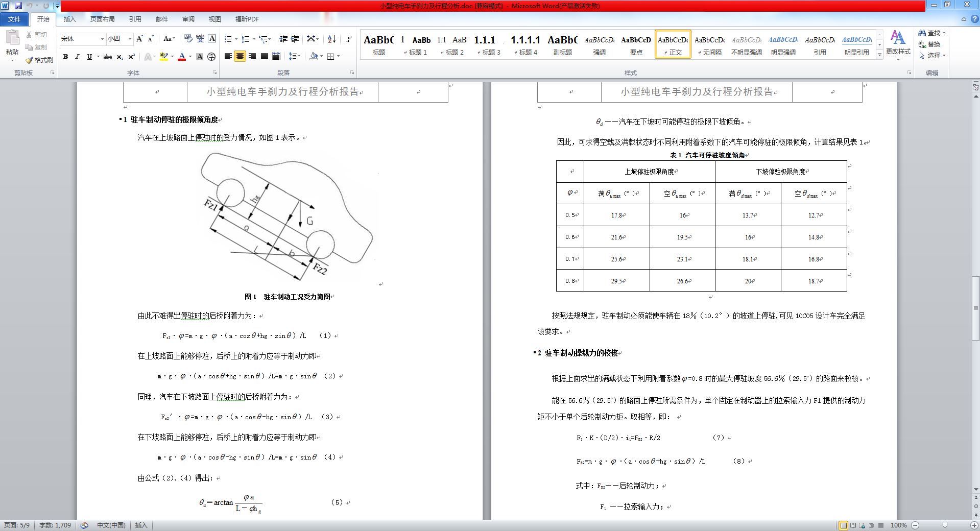
Task: Switch to outline view in status bar
Action: pos(871,525)
